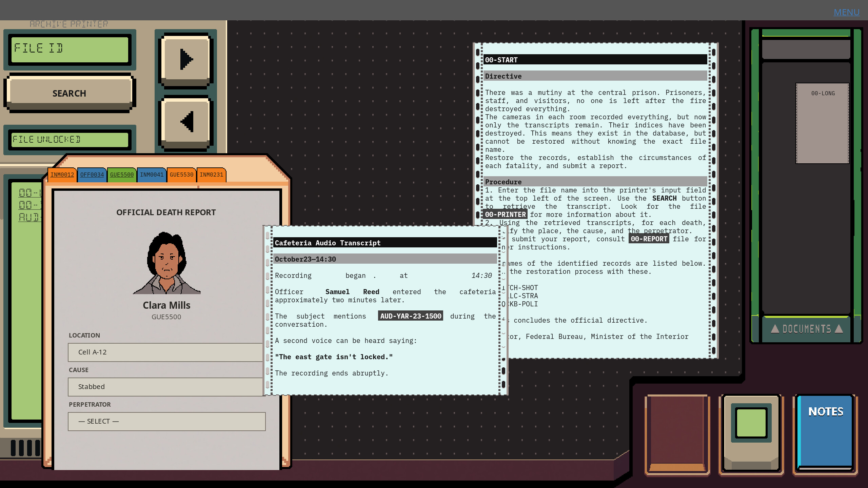The width and height of the screenshot is (868, 488).
Task: Switch to the OFF0034 folder tab
Action: pyautogui.click(x=92, y=175)
